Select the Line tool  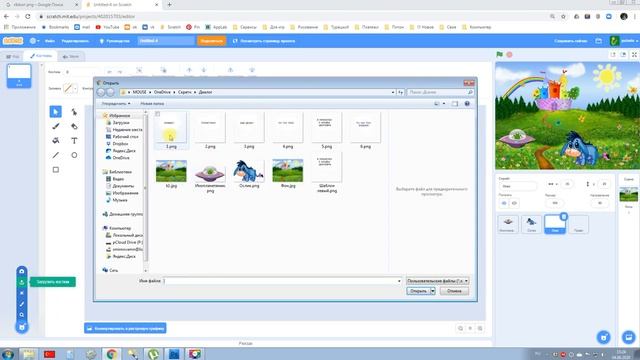(56, 155)
